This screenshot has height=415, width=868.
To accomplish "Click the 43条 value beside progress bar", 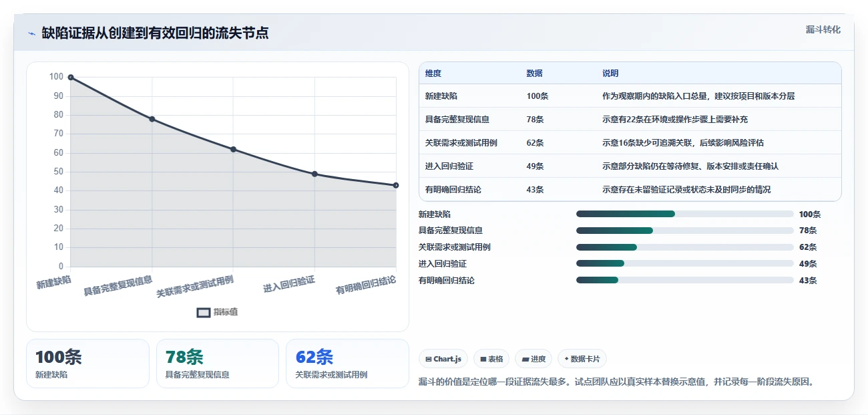I will [x=808, y=281].
